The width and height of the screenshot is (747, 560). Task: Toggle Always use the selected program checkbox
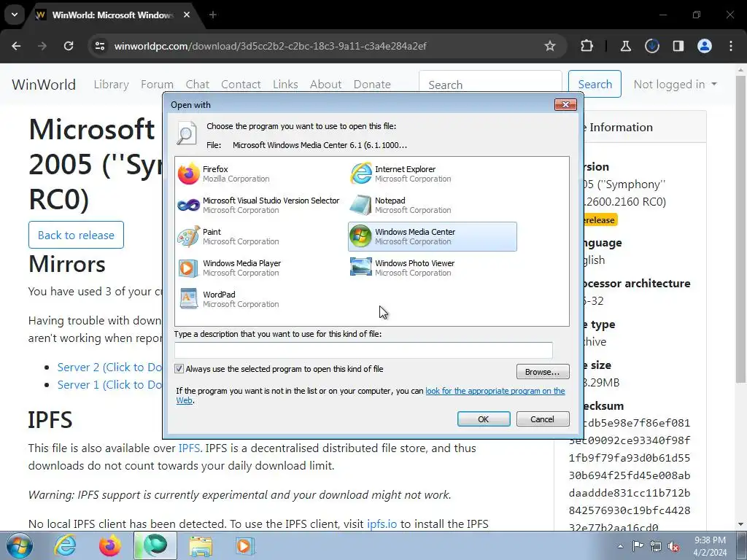pyautogui.click(x=179, y=368)
